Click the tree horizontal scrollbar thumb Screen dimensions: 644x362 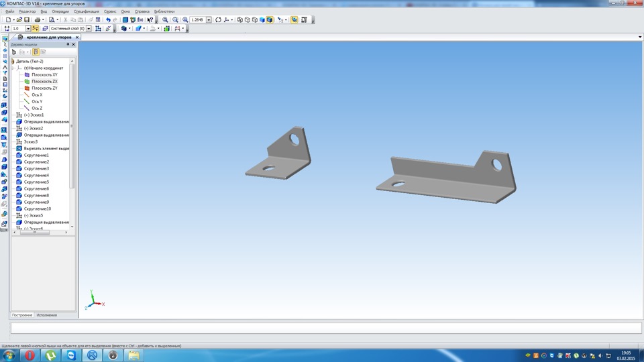(35, 233)
